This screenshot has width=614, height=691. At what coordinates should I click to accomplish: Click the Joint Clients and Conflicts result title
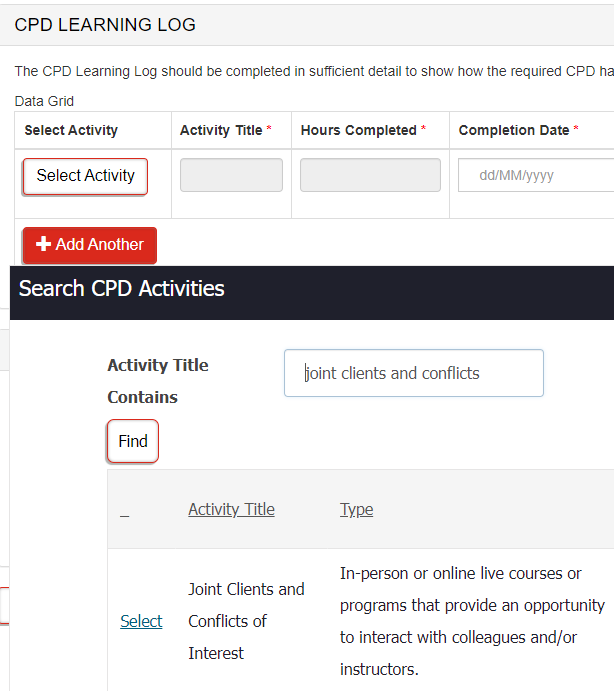click(246, 621)
